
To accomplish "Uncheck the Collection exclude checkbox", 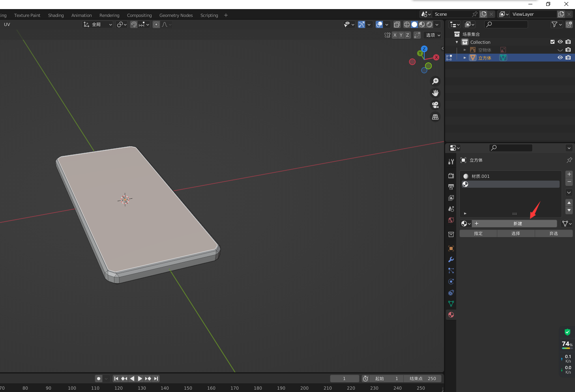I will [x=553, y=42].
